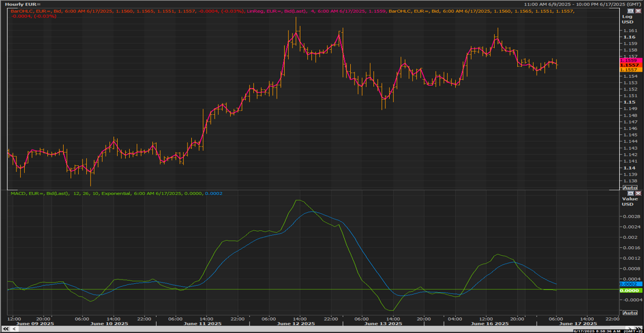Click the June 09 2025 date label
Image resolution: width=644 pixels, height=333 pixels.
(x=35, y=323)
